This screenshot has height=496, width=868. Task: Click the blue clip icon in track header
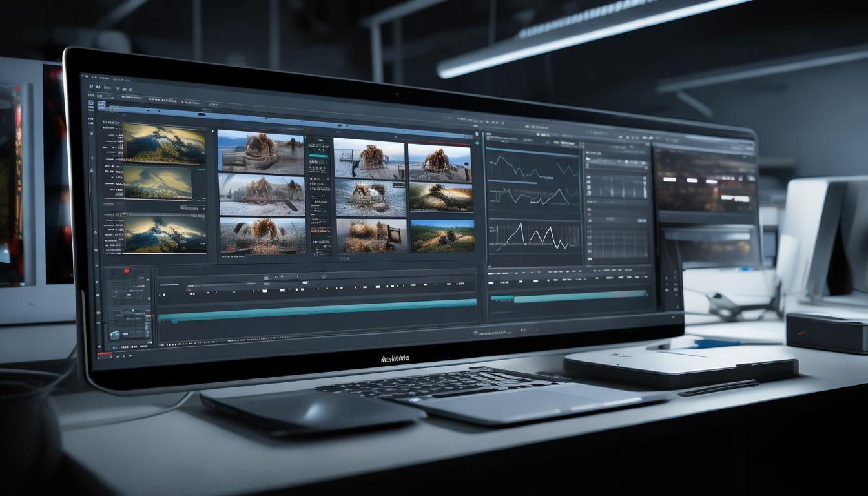114,335
